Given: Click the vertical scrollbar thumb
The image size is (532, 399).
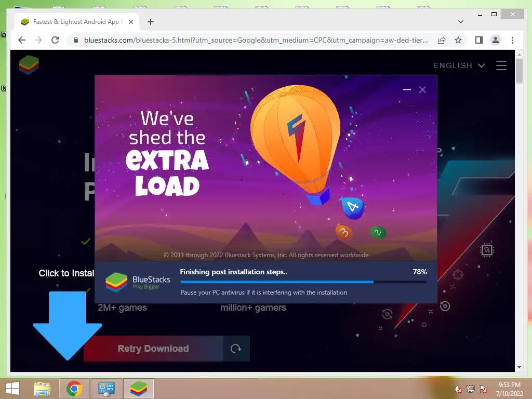Looking at the screenshot, I should point(519,71).
